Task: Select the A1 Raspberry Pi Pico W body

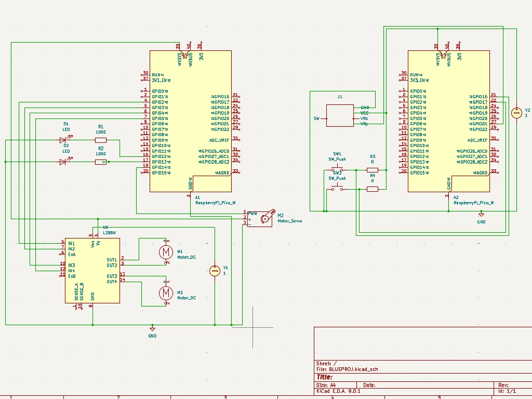Action: (191, 121)
